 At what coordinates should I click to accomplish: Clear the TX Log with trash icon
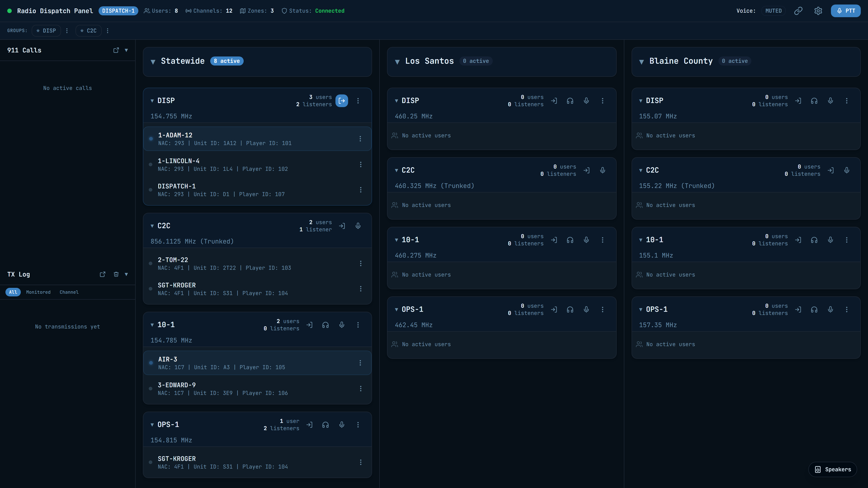coord(116,274)
